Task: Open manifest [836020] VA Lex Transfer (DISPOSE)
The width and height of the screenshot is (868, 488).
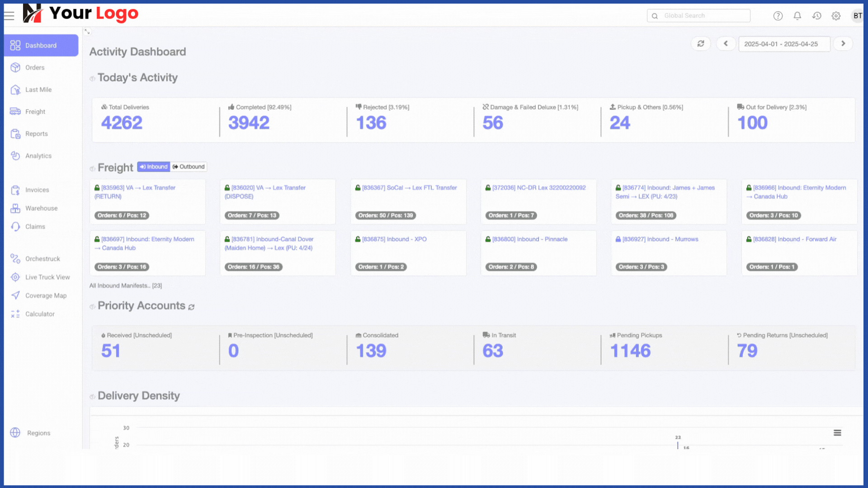Action: [x=265, y=192]
